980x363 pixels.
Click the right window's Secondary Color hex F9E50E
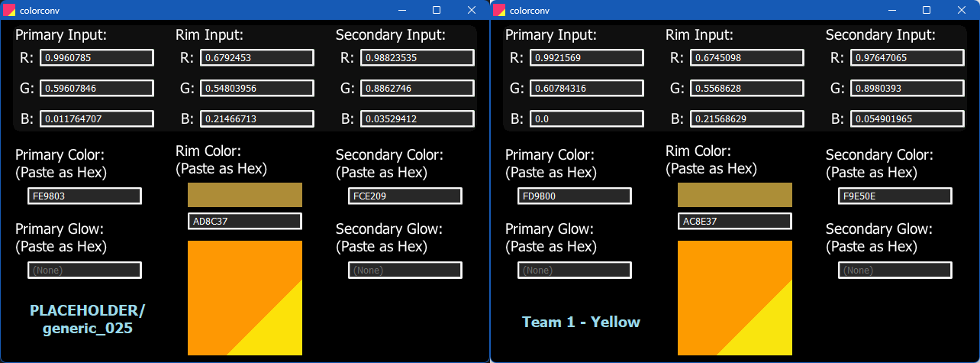click(895, 196)
